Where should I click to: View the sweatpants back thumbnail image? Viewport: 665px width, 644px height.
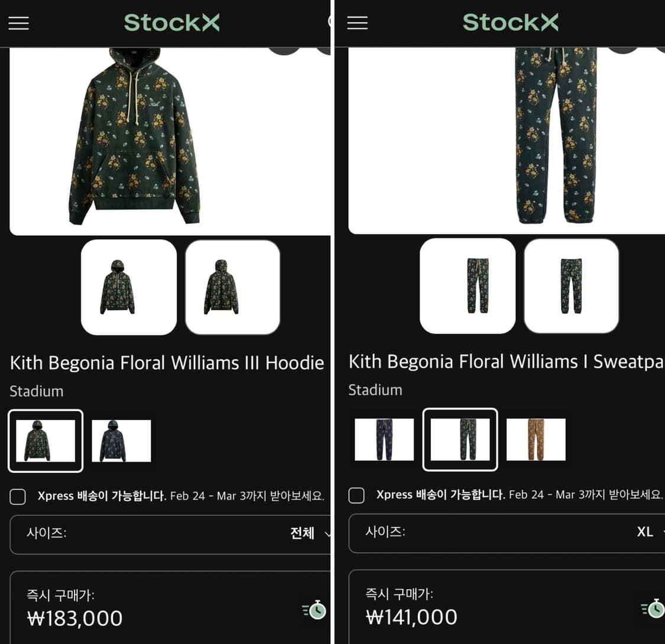[571, 286]
